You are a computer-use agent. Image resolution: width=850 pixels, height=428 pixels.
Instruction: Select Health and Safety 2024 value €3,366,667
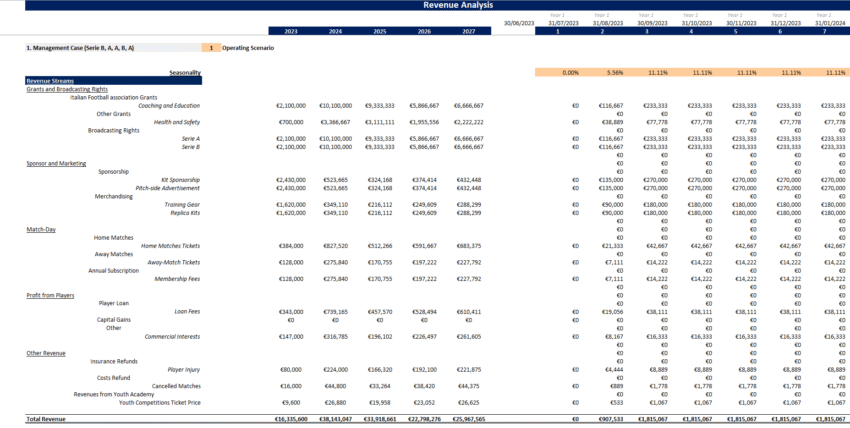(x=337, y=122)
